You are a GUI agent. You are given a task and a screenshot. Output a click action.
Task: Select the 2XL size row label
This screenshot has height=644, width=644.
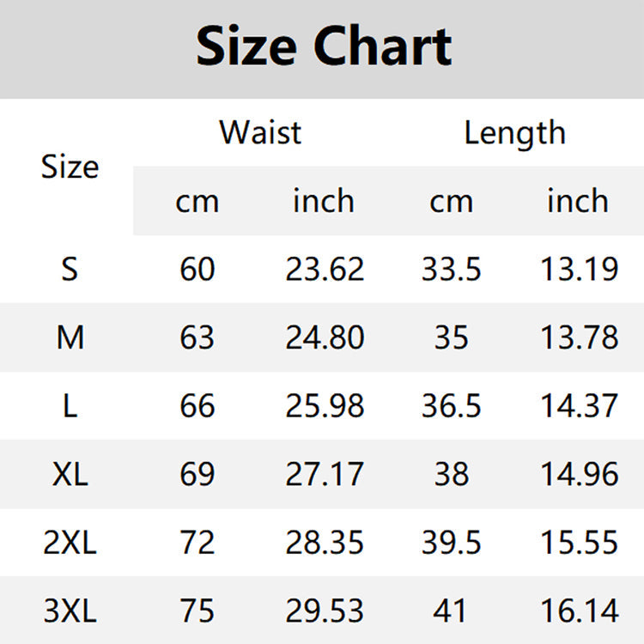70,543
